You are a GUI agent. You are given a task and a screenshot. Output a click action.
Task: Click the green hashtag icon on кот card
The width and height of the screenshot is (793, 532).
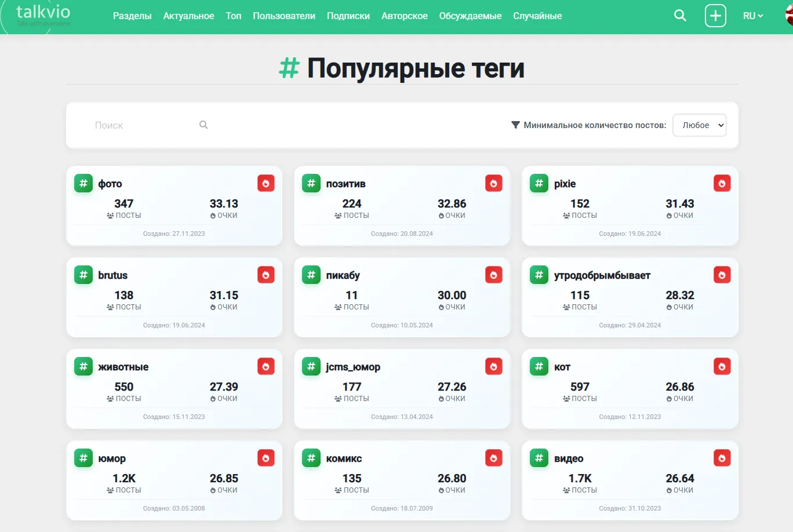click(x=539, y=366)
